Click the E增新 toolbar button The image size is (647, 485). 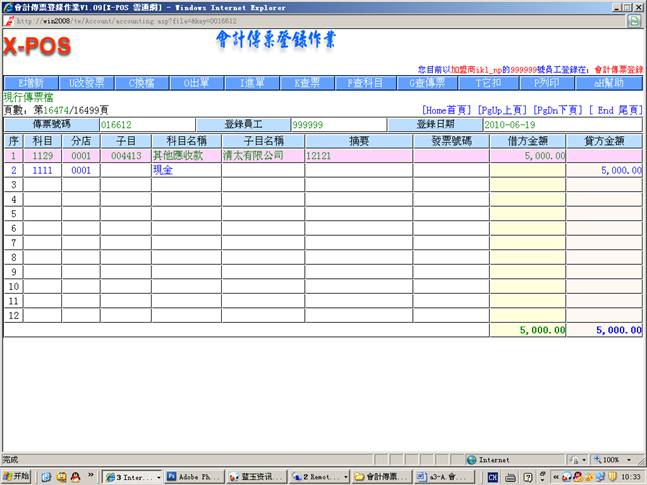click(31, 83)
